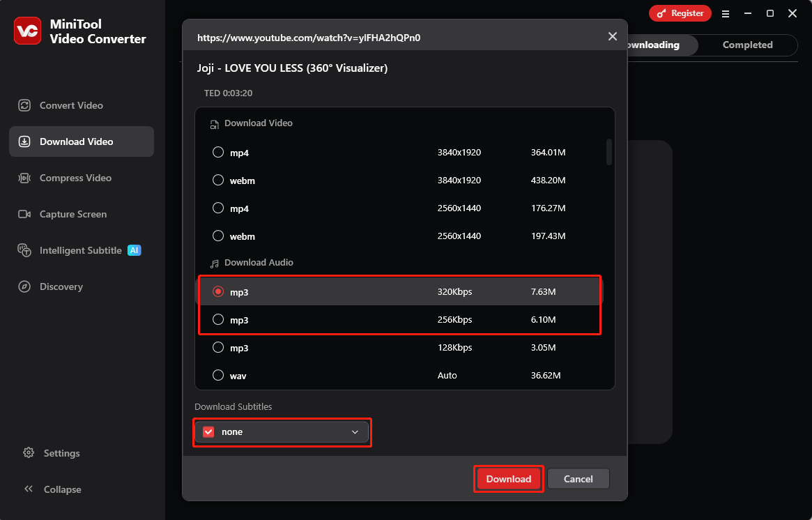This screenshot has width=812, height=520.
Task: Switch to the Completed tab
Action: point(746,45)
